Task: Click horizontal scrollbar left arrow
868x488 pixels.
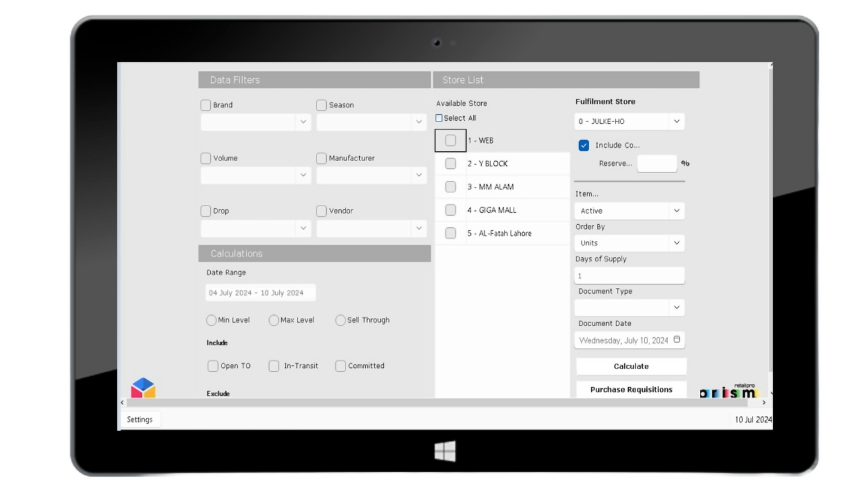Action: [x=123, y=403]
